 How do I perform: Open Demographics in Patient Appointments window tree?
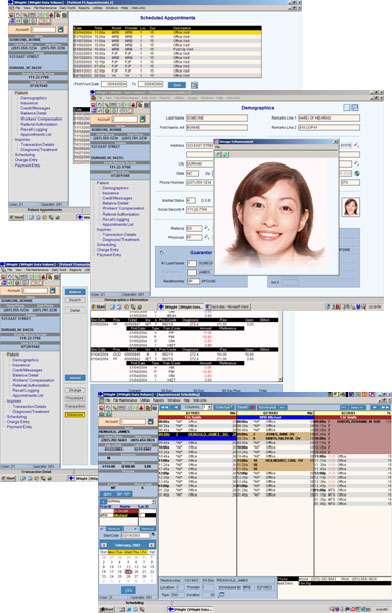[x=33, y=98]
